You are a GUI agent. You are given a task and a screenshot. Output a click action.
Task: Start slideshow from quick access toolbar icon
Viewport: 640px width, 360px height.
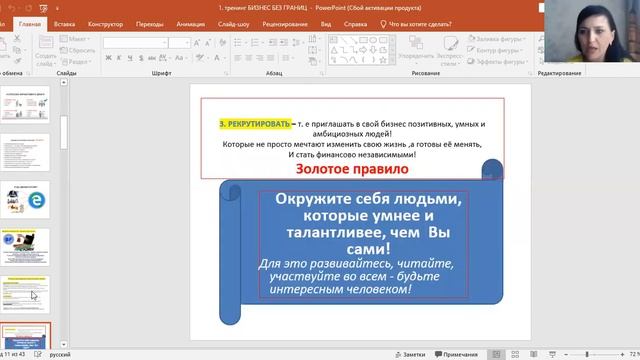pos(43,8)
